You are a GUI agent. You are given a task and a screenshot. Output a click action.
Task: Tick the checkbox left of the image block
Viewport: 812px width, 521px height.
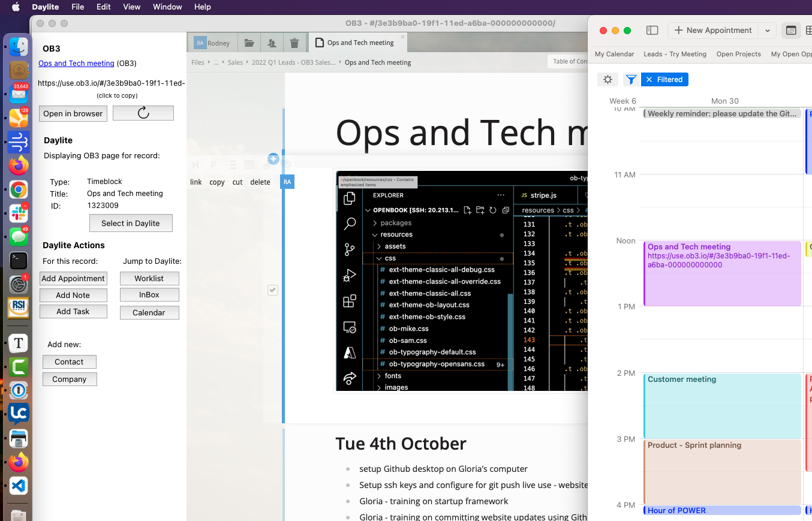pyautogui.click(x=273, y=290)
